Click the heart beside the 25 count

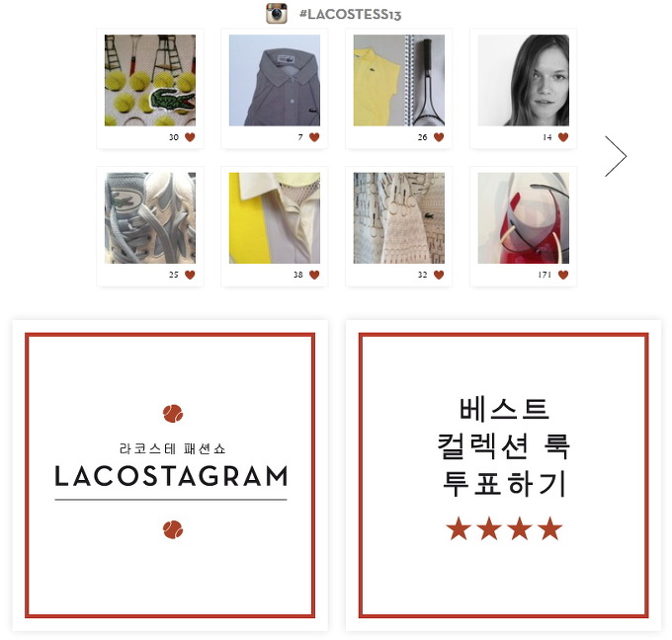(190, 275)
